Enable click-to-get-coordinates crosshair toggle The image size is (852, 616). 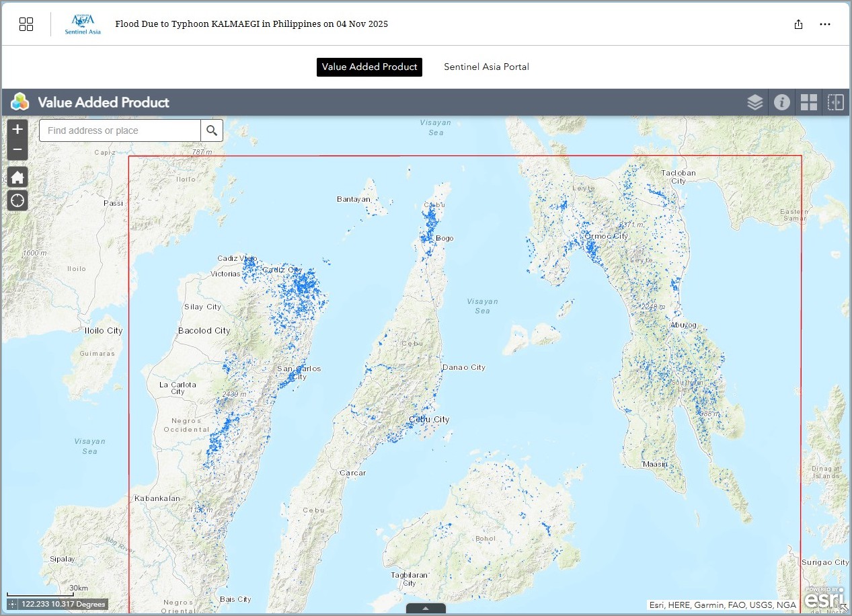(13, 604)
